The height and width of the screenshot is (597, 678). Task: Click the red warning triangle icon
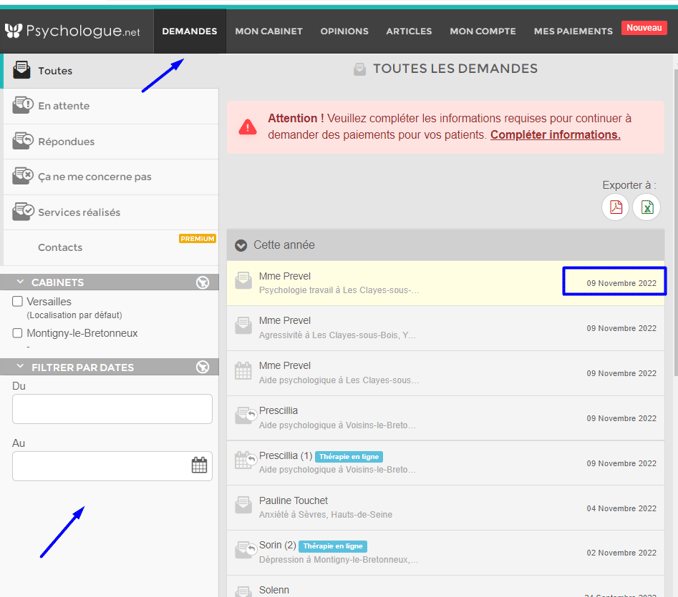(x=248, y=127)
